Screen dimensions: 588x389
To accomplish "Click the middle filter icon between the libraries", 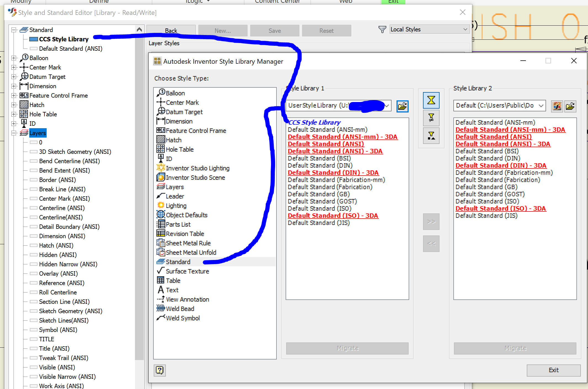I will (x=431, y=118).
